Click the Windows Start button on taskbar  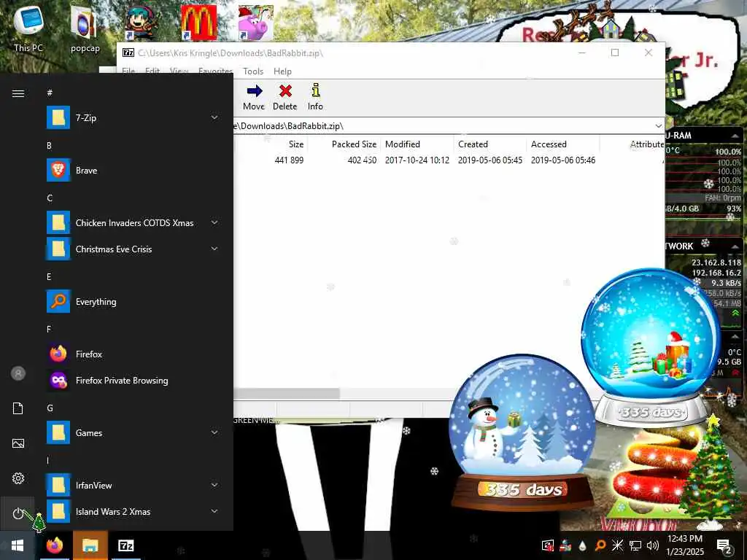18,545
